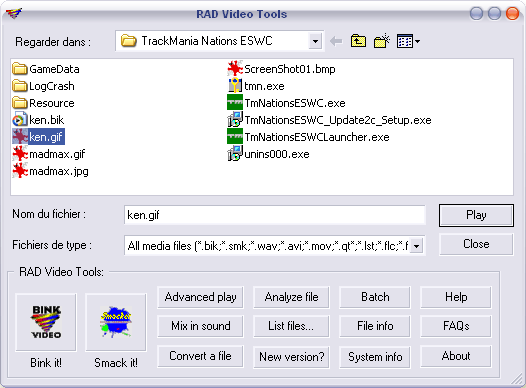
Task: Select the ScreenShot01.bmp file icon
Action: coord(235,69)
